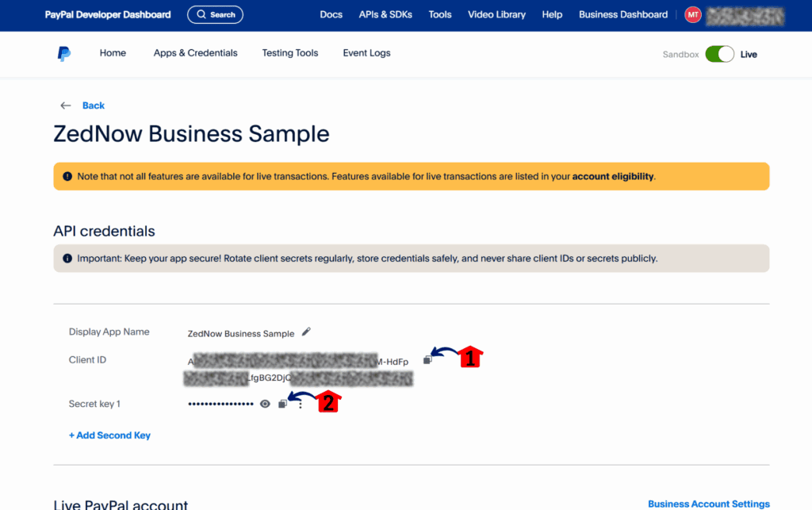Screen dimensions: 812x510
Task: Go to Business Dashboard
Action: [623, 14]
